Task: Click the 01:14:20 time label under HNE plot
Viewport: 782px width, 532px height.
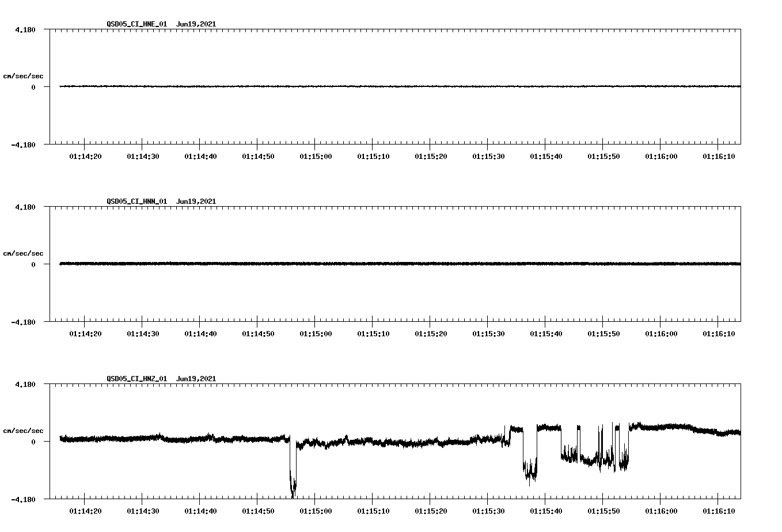Action: 85,157
